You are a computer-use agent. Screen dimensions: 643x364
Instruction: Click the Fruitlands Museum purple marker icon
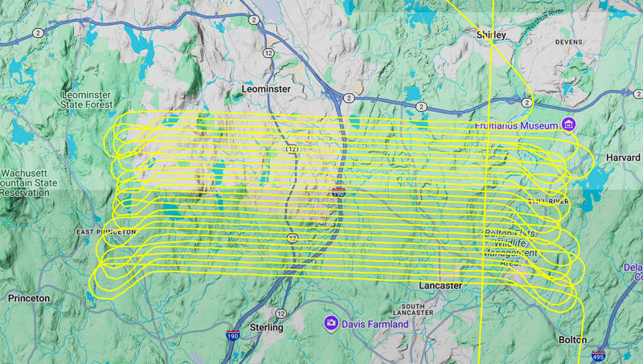(x=568, y=124)
